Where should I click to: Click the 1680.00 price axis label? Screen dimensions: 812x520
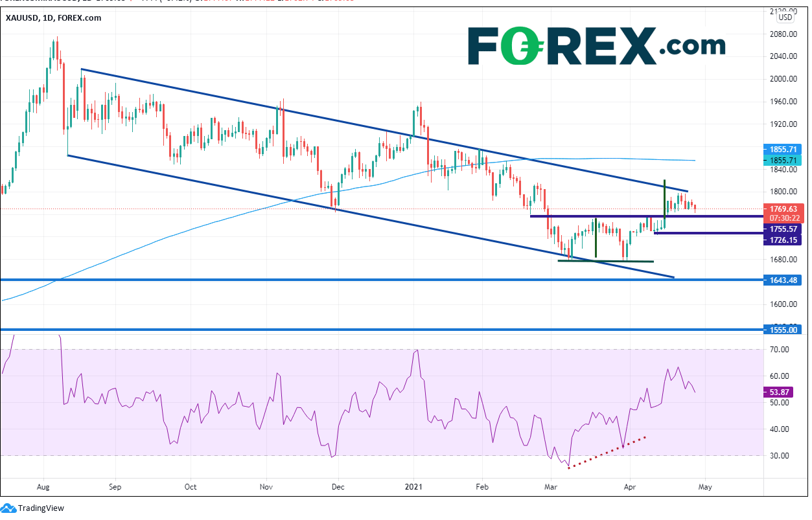783,260
